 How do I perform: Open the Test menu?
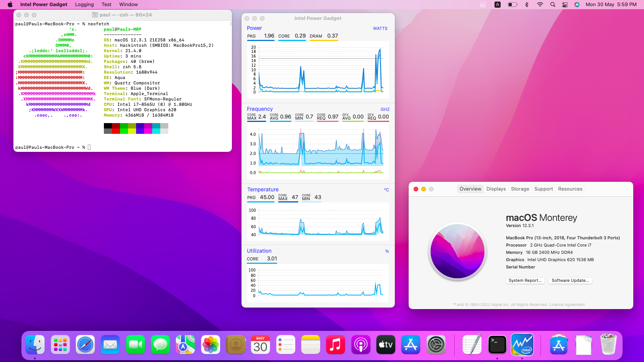(107, 5)
